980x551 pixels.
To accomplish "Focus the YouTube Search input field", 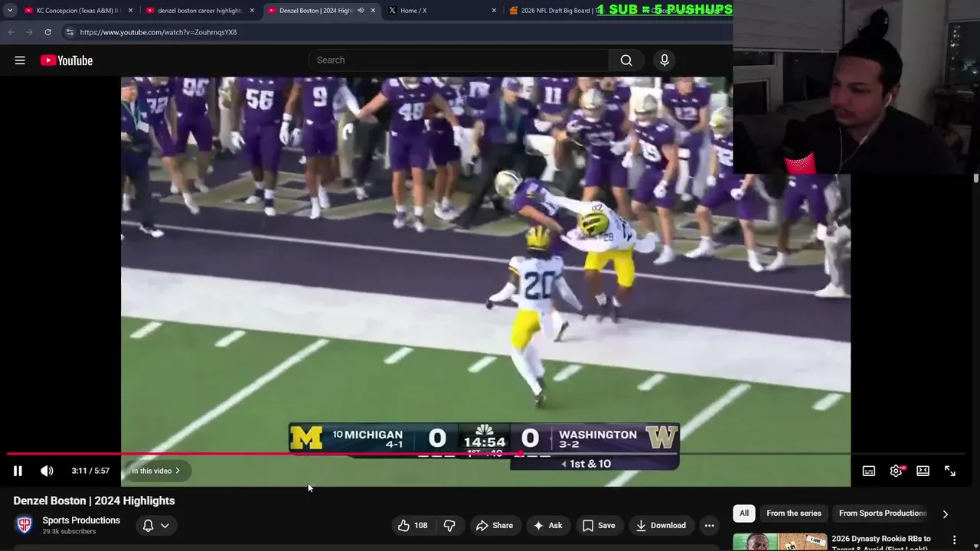I will [x=459, y=60].
